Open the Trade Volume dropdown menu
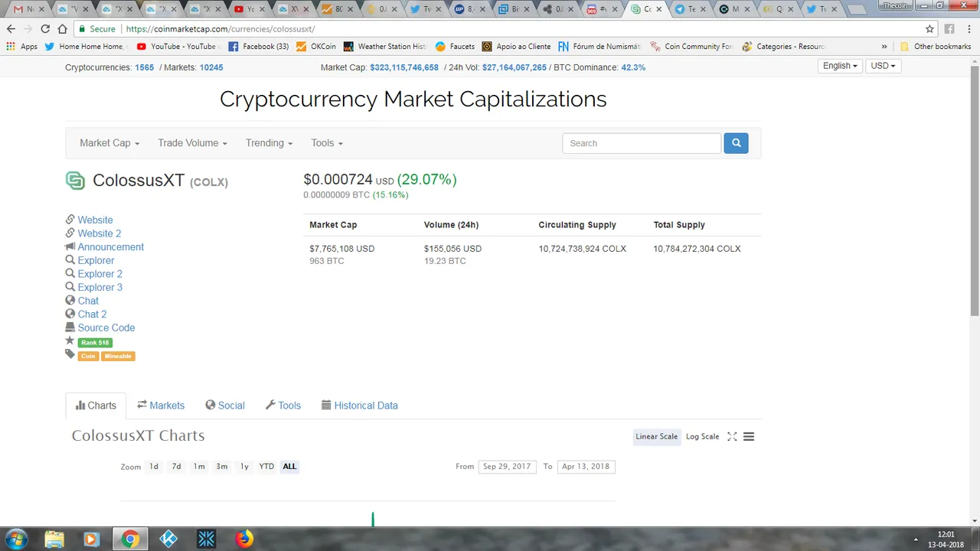Screen dimensions: 980x551 (x=192, y=143)
